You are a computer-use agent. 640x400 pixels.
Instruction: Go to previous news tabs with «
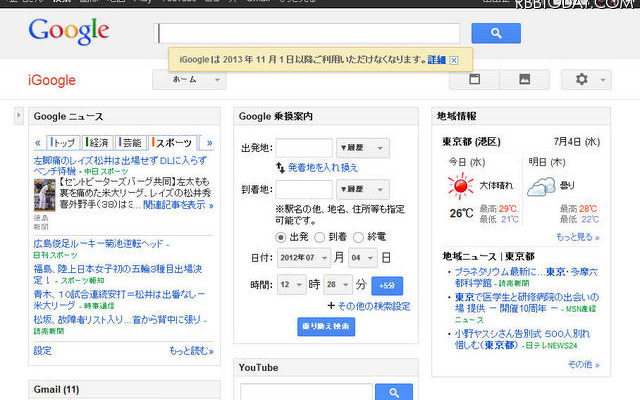tap(38, 143)
